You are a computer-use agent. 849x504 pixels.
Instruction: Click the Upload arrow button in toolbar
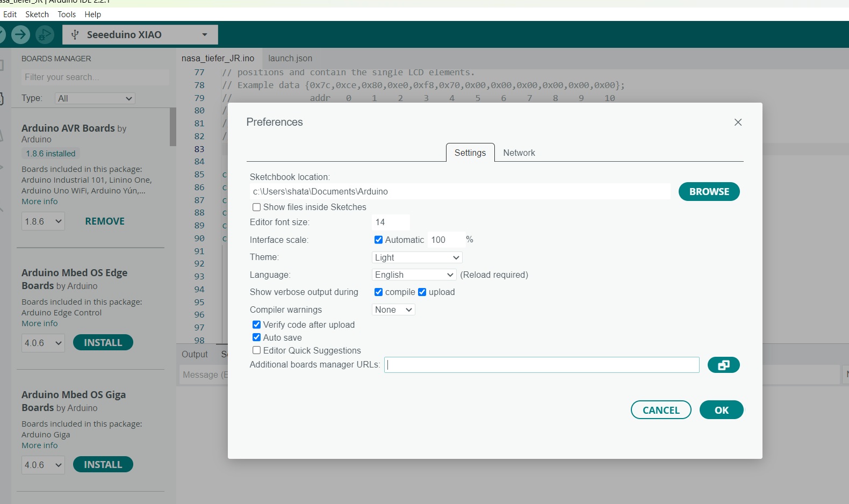(x=20, y=34)
